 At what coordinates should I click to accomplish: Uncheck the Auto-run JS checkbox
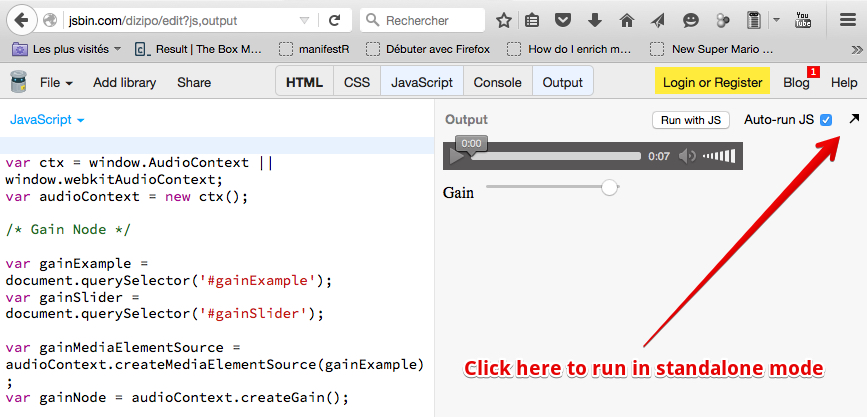point(826,120)
